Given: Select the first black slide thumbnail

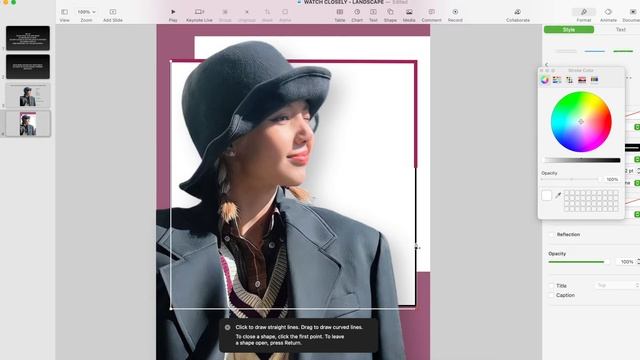Looking at the screenshot, I should [x=28, y=38].
